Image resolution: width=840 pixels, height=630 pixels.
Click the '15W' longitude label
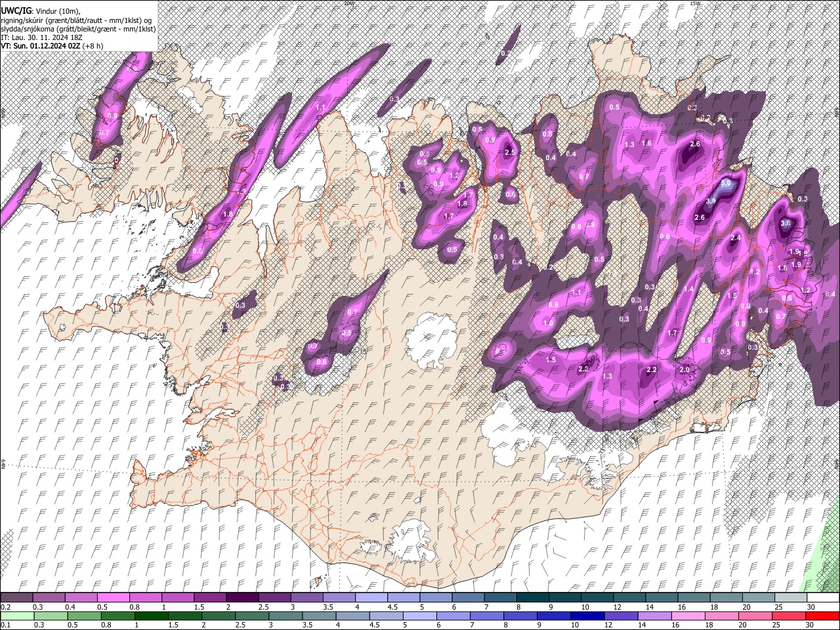(696, 3)
